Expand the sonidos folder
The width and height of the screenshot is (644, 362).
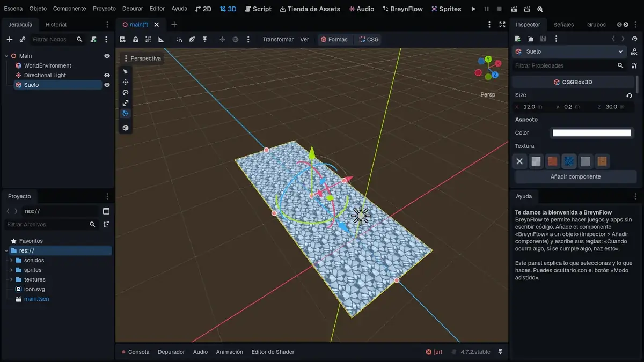pyautogui.click(x=11, y=260)
